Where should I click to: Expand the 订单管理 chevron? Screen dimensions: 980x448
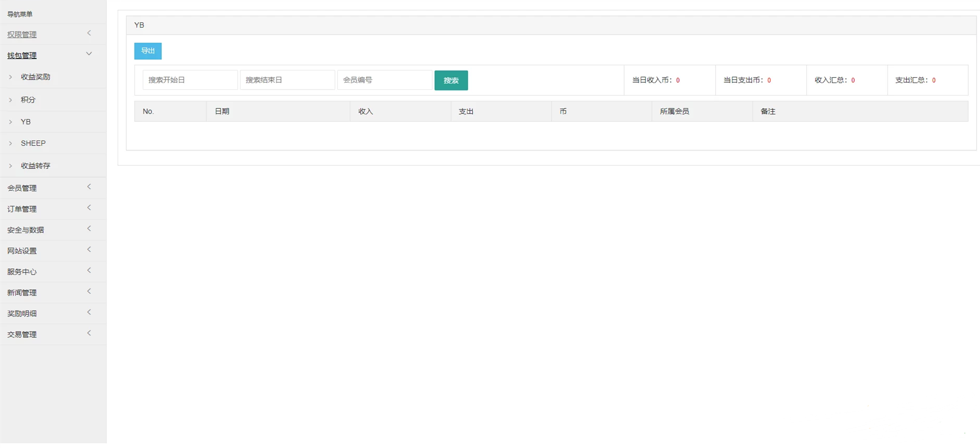tap(89, 208)
